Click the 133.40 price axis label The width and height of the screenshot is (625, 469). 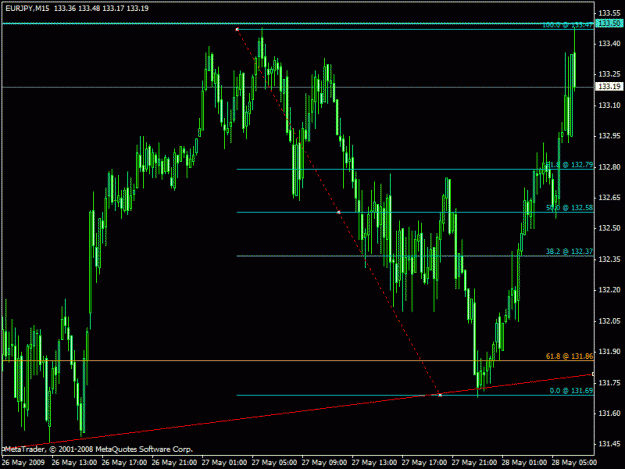(x=609, y=43)
